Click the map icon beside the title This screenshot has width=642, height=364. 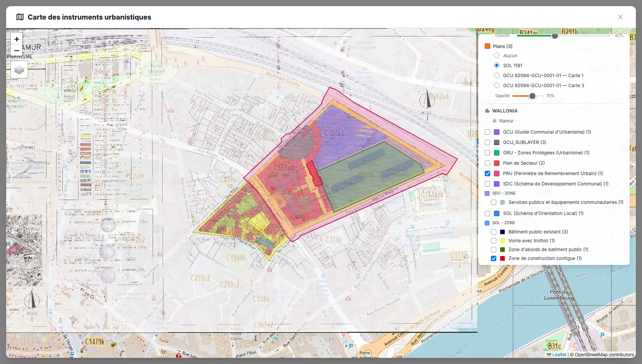(x=20, y=17)
